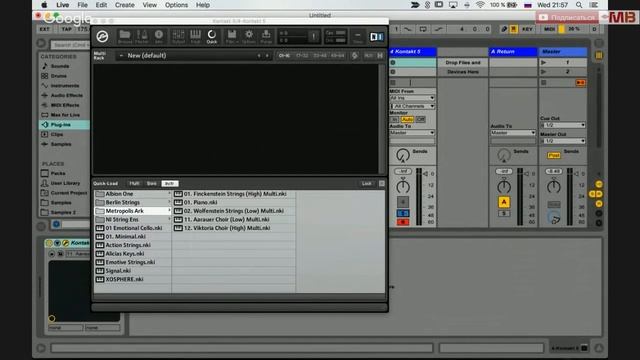640x360 pixels.
Task: Toggle the KEY map mode switch
Action: pyautogui.click(x=527, y=29)
